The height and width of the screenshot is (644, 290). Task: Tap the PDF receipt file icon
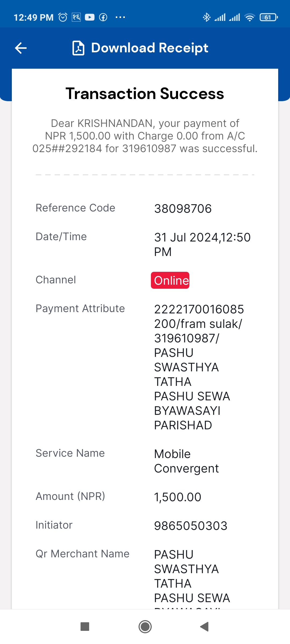pyautogui.click(x=78, y=48)
